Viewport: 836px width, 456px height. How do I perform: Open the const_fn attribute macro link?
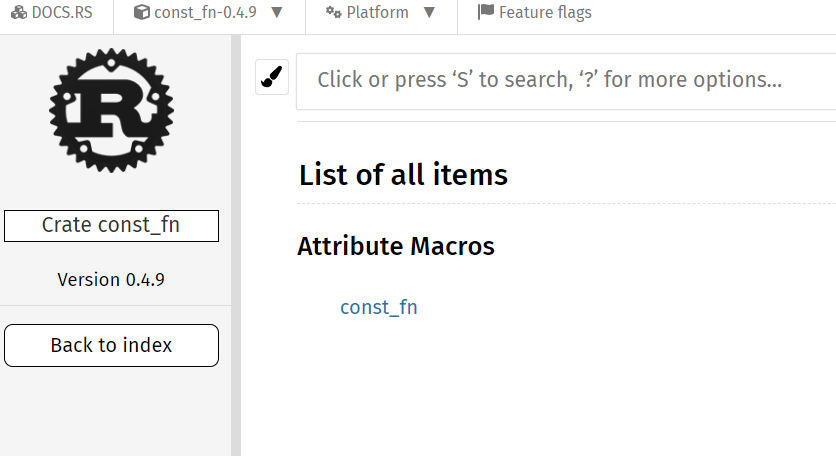379,307
